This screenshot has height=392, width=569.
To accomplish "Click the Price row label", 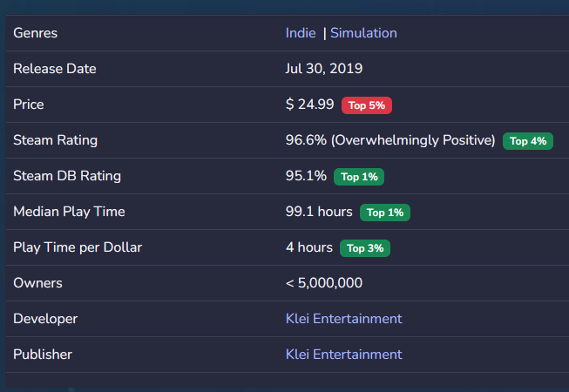I will tap(28, 105).
